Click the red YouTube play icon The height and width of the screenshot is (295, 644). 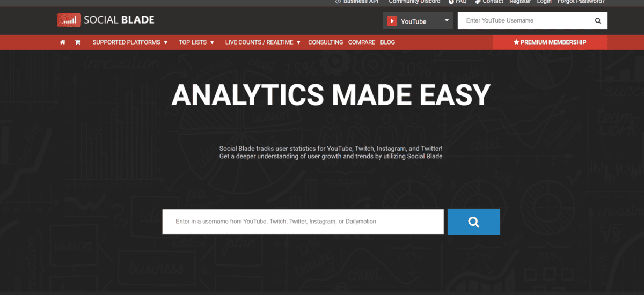coord(392,21)
